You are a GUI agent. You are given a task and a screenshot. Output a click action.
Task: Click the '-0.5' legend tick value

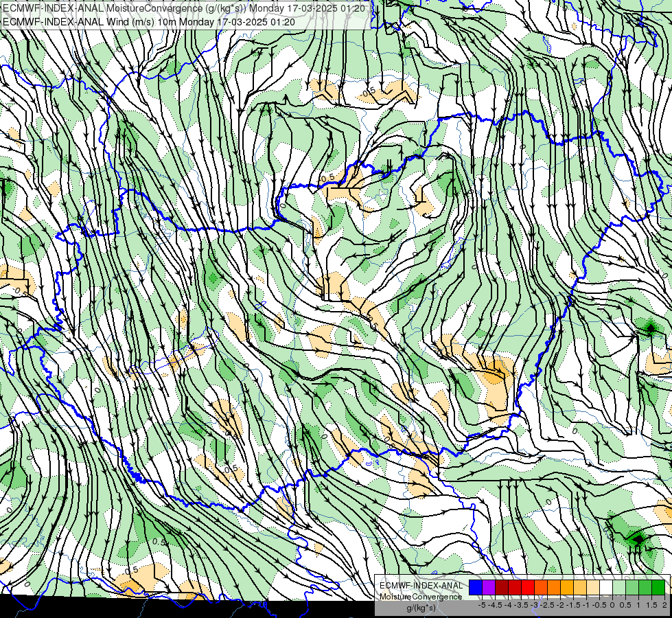pyautogui.click(x=599, y=605)
